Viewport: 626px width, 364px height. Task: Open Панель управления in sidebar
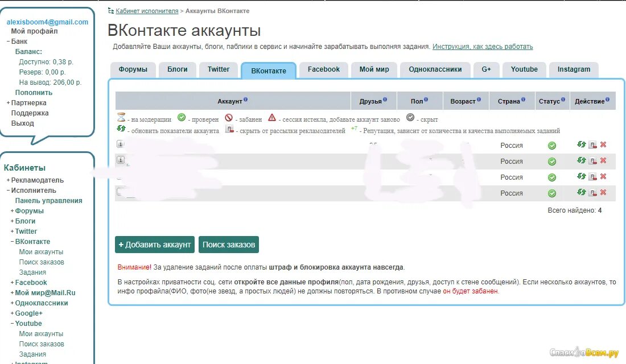click(x=49, y=201)
